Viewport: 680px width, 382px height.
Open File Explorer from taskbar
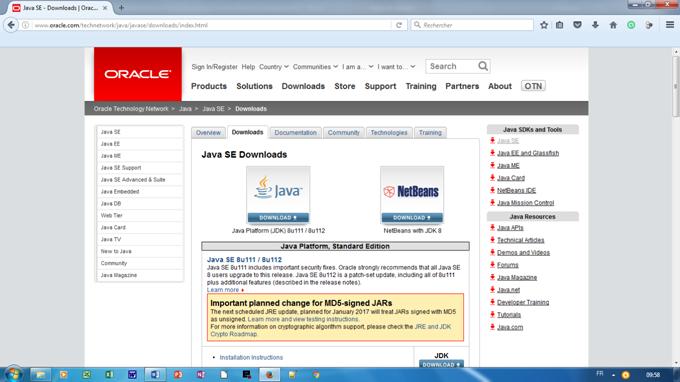tap(40, 375)
